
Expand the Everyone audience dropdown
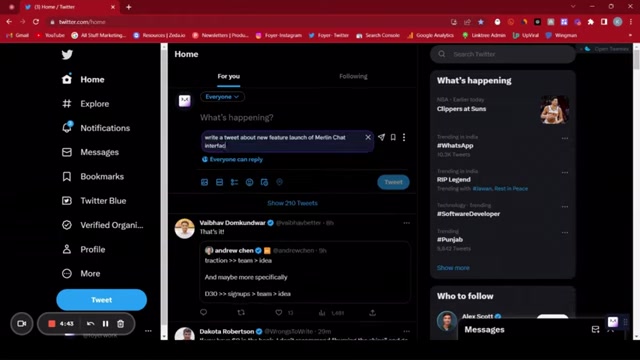[222, 97]
